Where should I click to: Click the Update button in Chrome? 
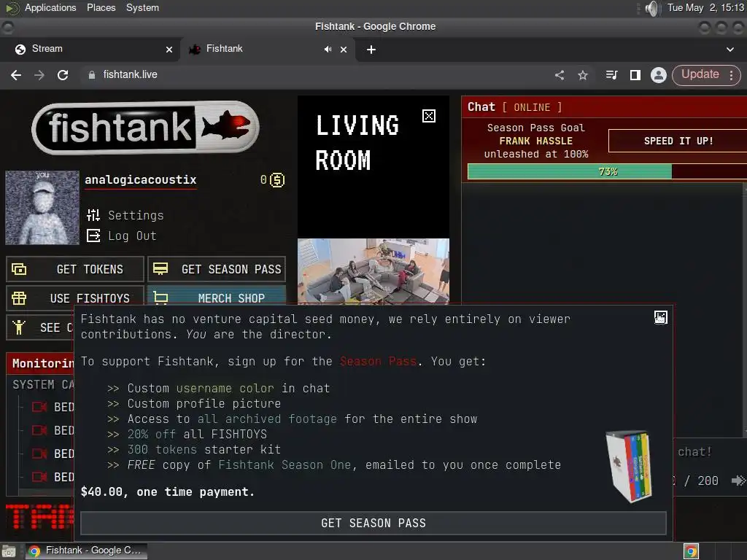pyautogui.click(x=700, y=74)
